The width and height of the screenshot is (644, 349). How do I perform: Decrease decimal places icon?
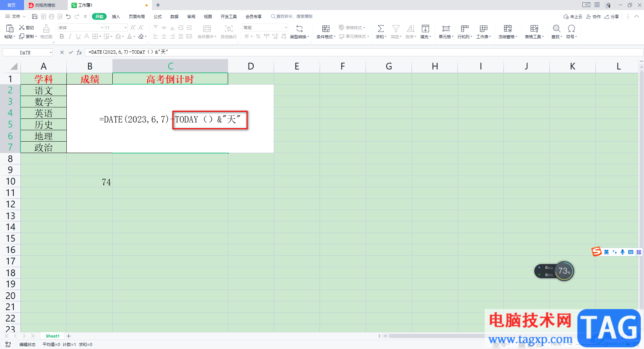283,36
